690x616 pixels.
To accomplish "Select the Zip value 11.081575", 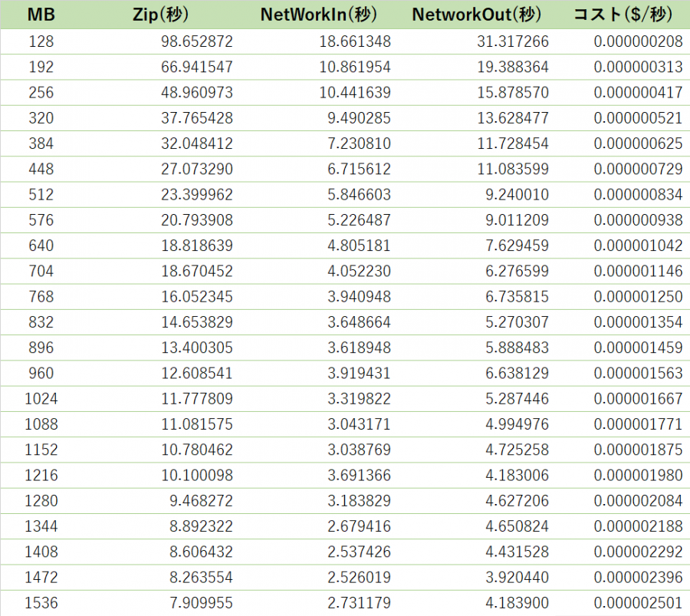I will pyautogui.click(x=197, y=424).
